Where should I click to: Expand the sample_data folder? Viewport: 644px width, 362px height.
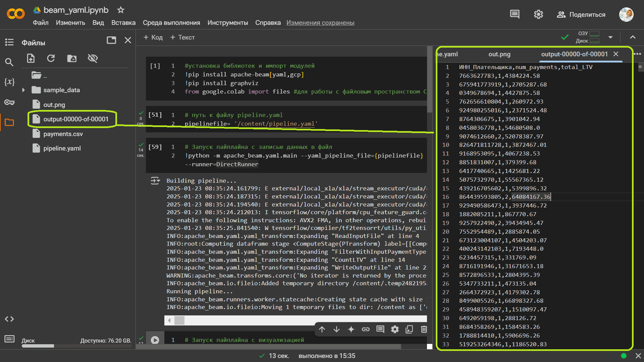click(x=23, y=90)
